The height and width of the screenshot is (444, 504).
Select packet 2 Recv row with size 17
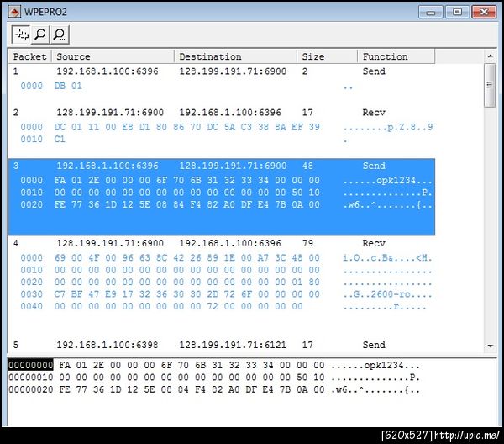[x=222, y=113]
